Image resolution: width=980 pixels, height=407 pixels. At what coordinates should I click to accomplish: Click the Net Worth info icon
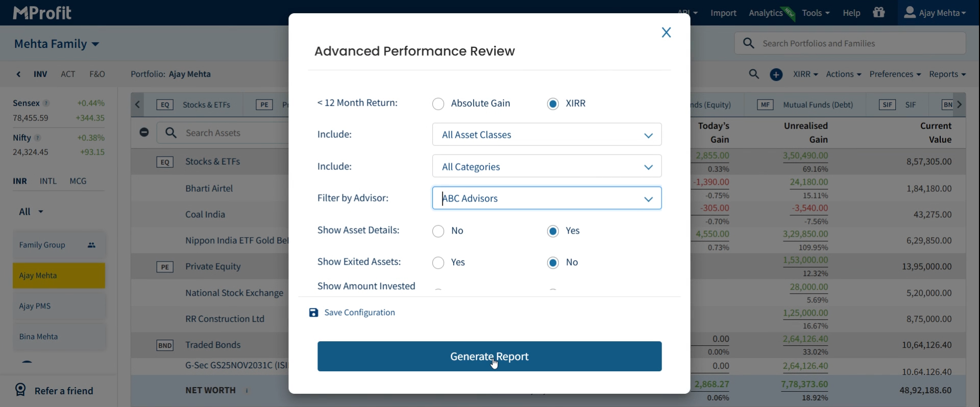[247, 391]
